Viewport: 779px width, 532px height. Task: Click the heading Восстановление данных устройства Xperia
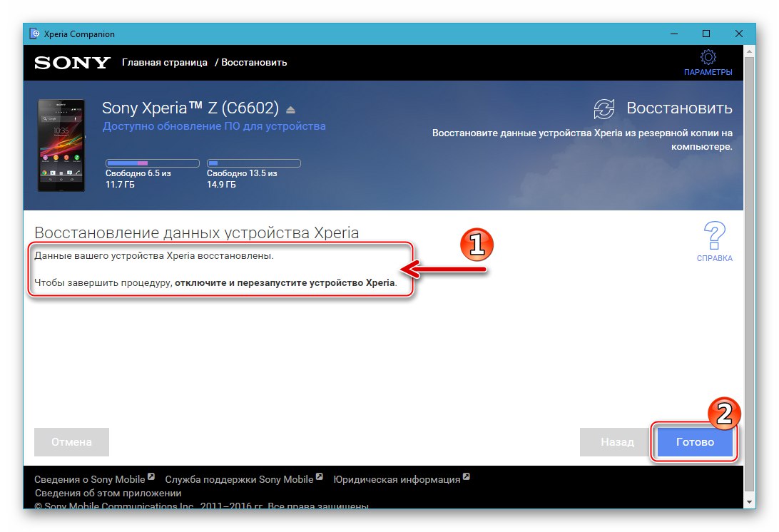coord(197,232)
